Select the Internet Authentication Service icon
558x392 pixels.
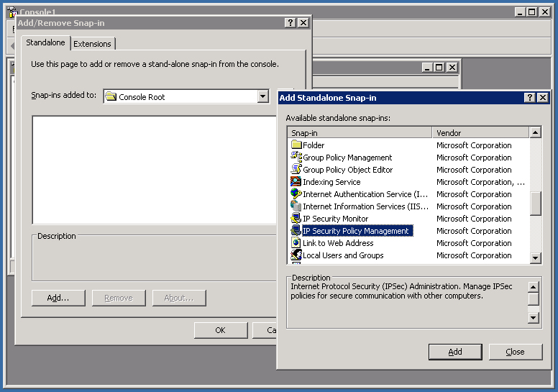pos(296,194)
